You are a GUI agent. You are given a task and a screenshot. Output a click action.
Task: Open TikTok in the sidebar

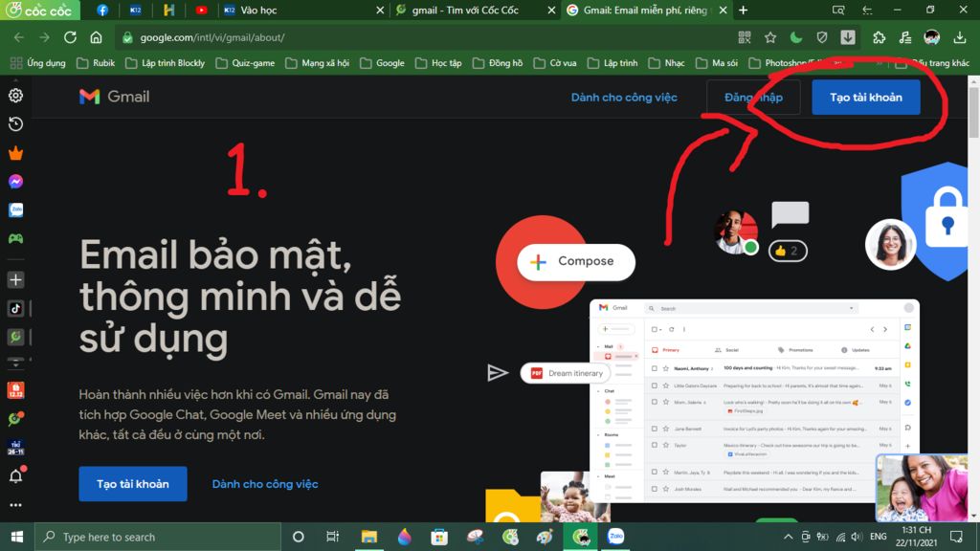15,308
